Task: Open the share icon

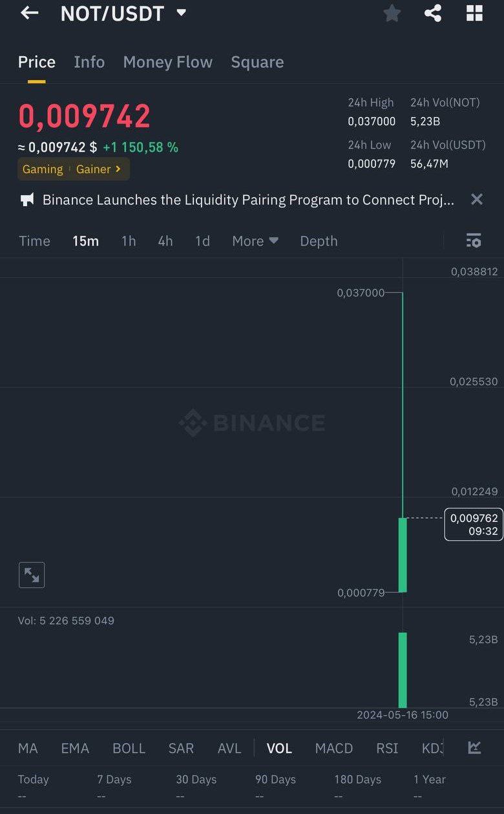Action: click(x=433, y=13)
